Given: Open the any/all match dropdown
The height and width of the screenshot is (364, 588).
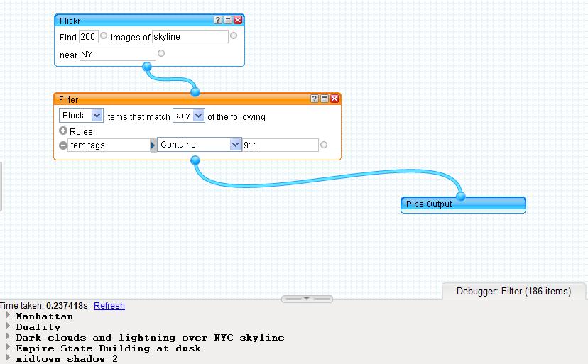Looking at the screenshot, I should point(189,116).
